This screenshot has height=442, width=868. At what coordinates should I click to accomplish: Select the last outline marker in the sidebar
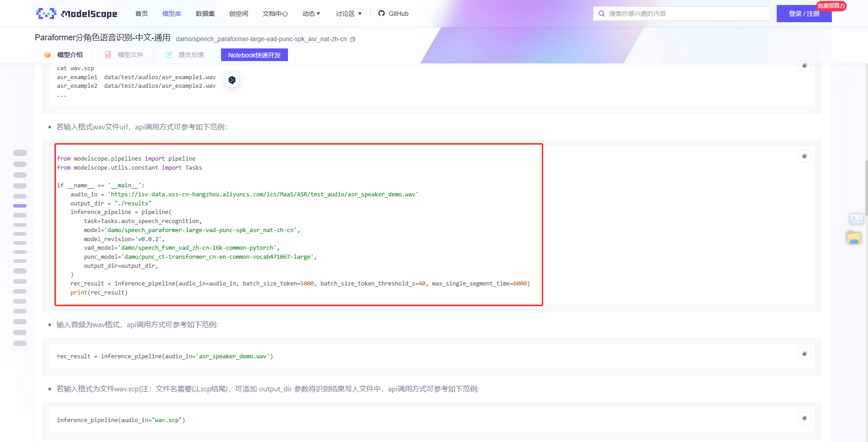20,343
